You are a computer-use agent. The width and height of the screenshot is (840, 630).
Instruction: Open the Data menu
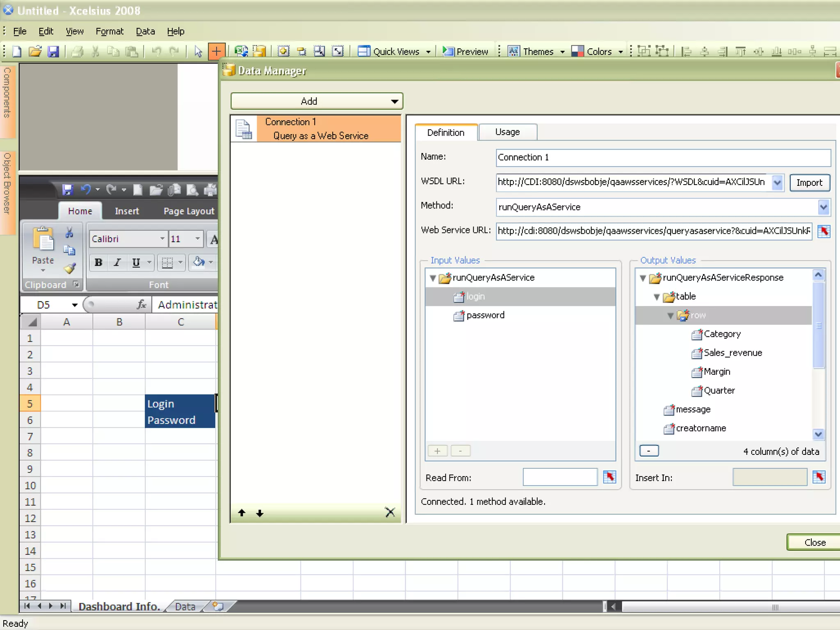(145, 31)
